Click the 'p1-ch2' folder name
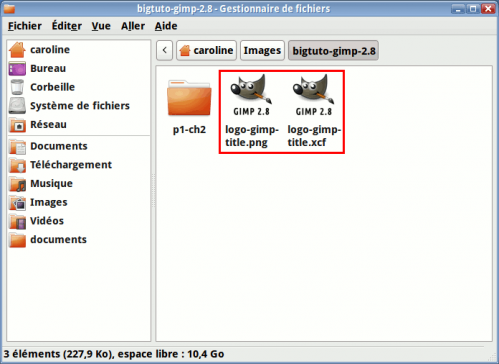499x364 pixels. coord(189,130)
